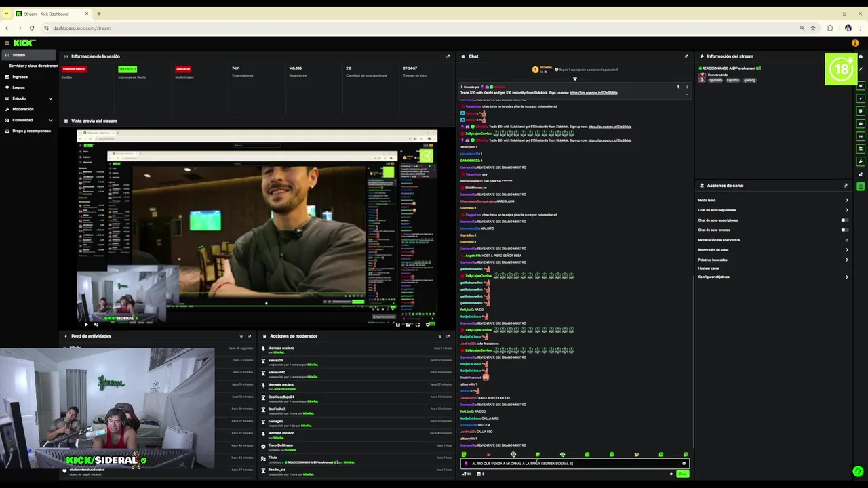Open Restricción de edad options
Viewport: 868px width, 488px height.
pyautogui.click(x=772, y=250)
